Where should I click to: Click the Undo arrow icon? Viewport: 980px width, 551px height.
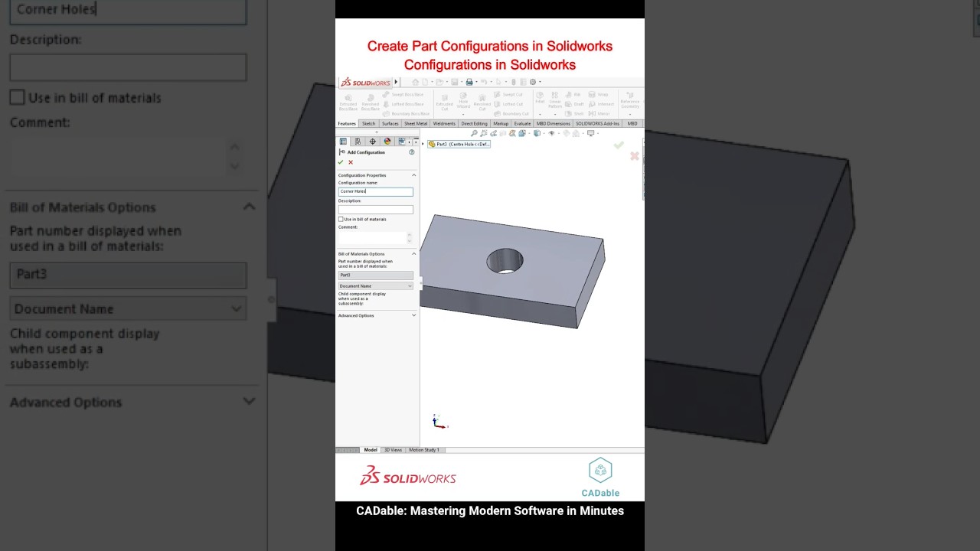click(484, 82)
